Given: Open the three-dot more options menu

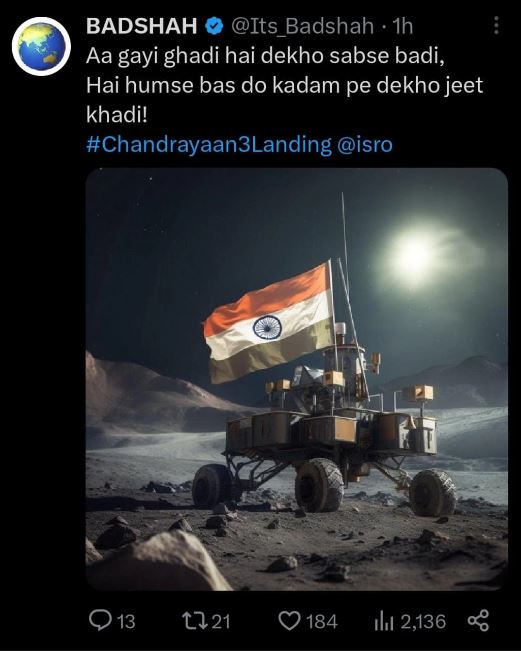Looking at the screenshot, I should [x=496, y=26].
